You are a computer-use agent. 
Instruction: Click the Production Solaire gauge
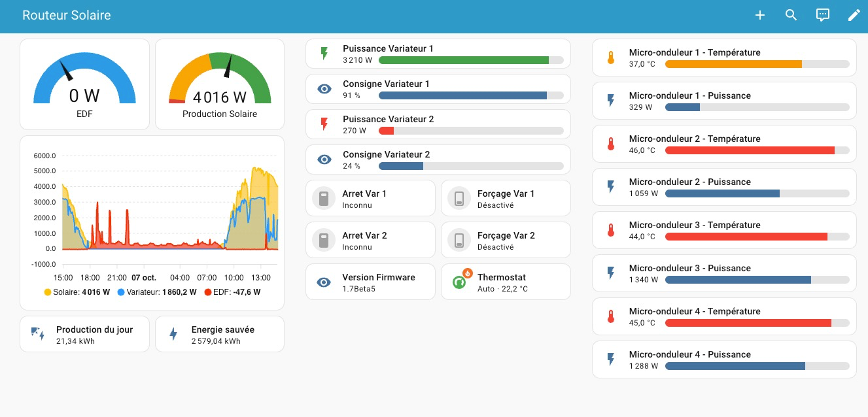pyautogui.click(x=220, y=84)
